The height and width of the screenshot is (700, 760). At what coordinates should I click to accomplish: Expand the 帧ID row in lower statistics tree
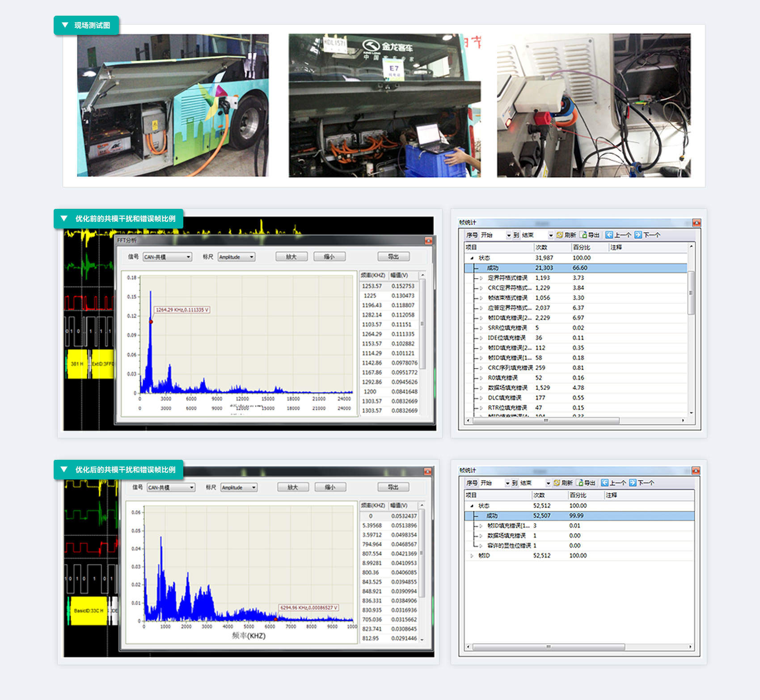[x=472, y=556]
